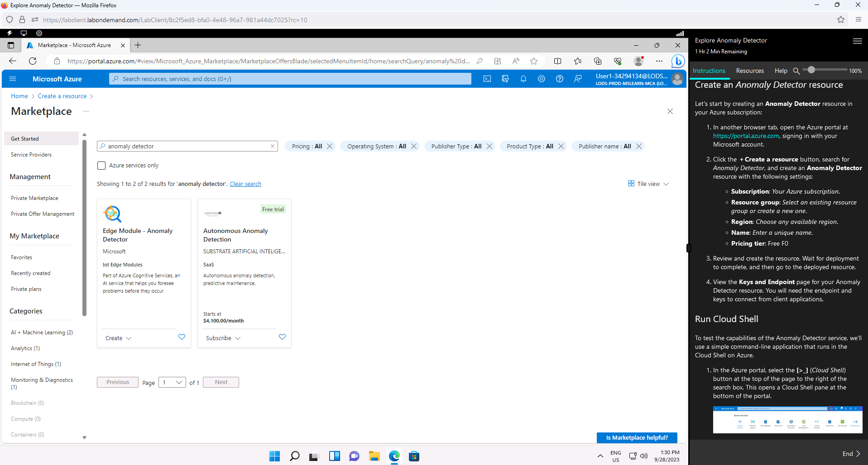Switch to the Resources tab in lab panel
Image resolution: width=868 pixels, height=465 pixels.
tap(749, 71)
